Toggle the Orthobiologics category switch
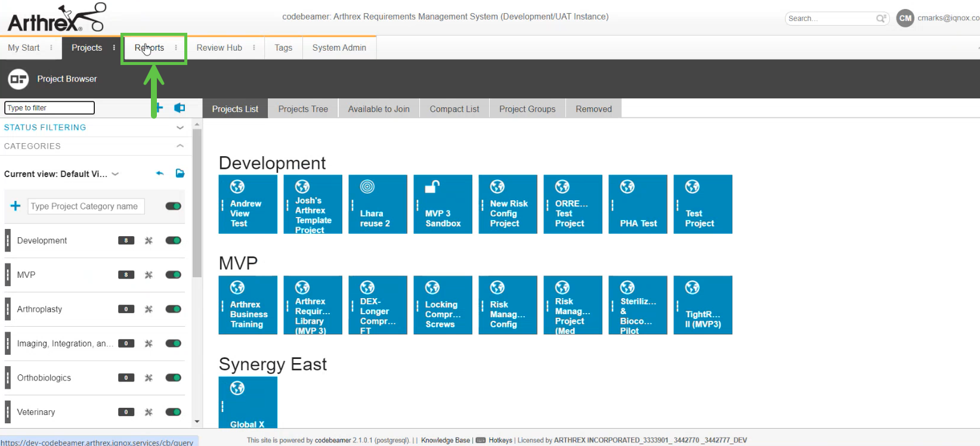Viewport: 980px width, 446px height. [173, 377]
